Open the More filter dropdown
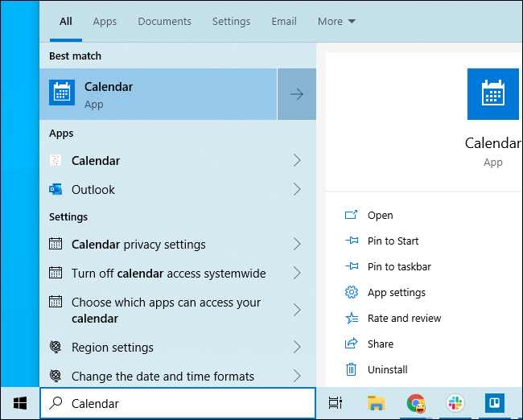The image size is (523, 420). tap(336, 22)
